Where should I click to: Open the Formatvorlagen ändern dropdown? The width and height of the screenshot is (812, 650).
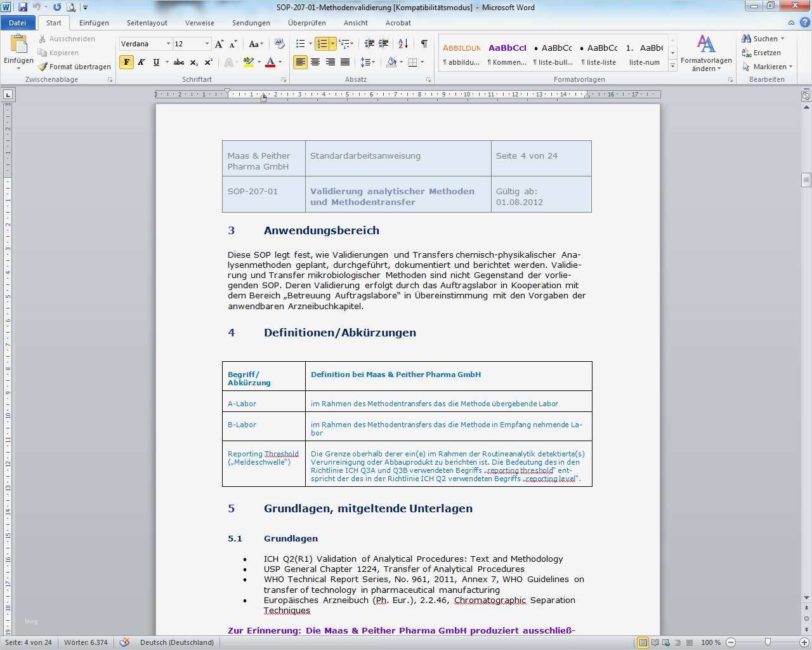[x=706, y=53]
